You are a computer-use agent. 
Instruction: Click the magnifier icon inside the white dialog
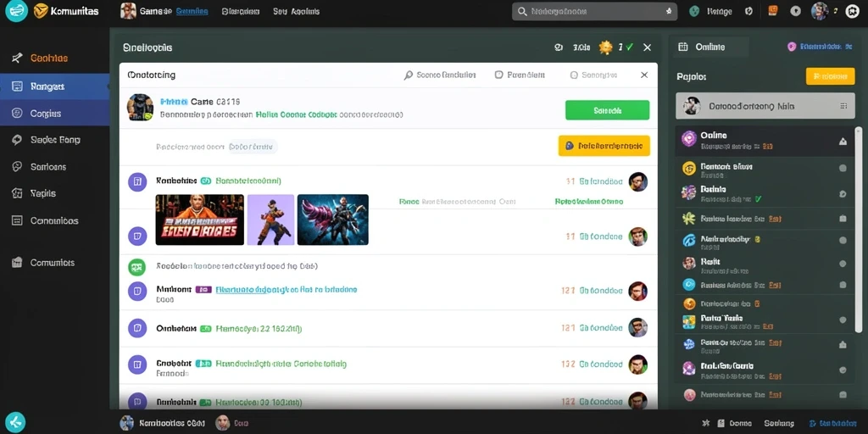click(x=409, y=75)
